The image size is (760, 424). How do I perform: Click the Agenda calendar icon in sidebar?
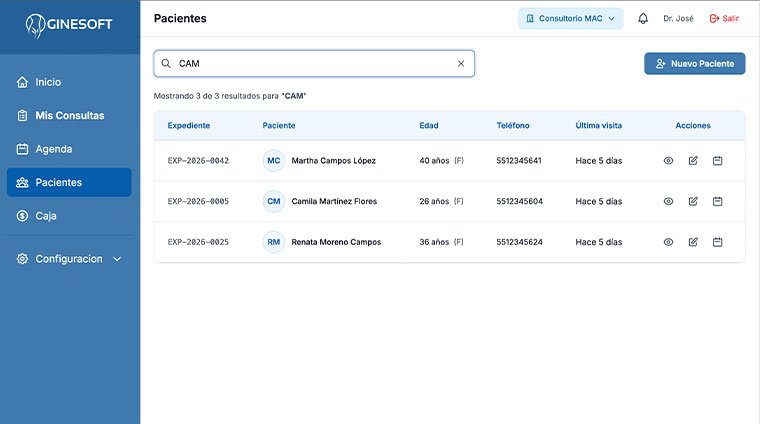point(22,149)
